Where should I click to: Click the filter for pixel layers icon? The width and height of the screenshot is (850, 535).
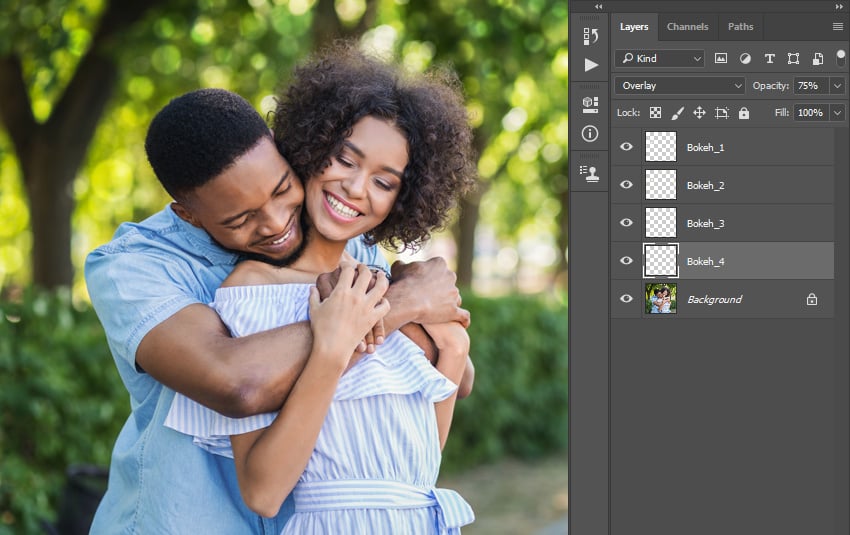point(721,59)
